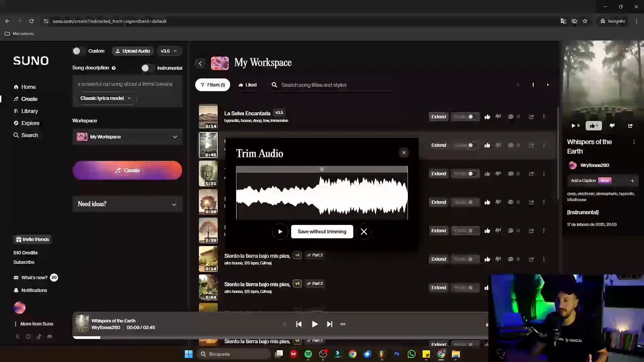The height and width of the screenshot is (362, 644).
Task: Go to Home in sidebar
Action: (25, 87)
